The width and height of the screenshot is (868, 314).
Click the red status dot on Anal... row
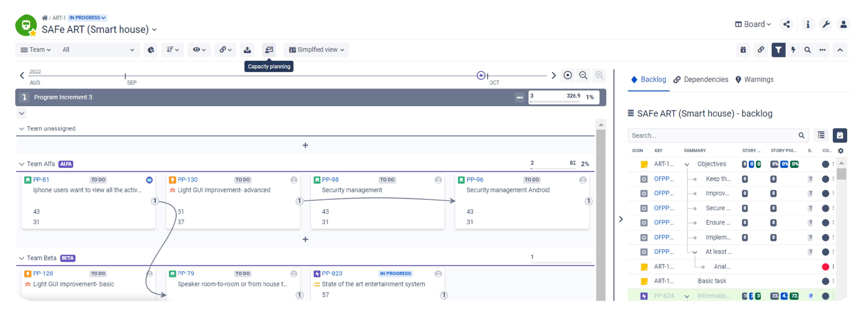tap(825, 267)
